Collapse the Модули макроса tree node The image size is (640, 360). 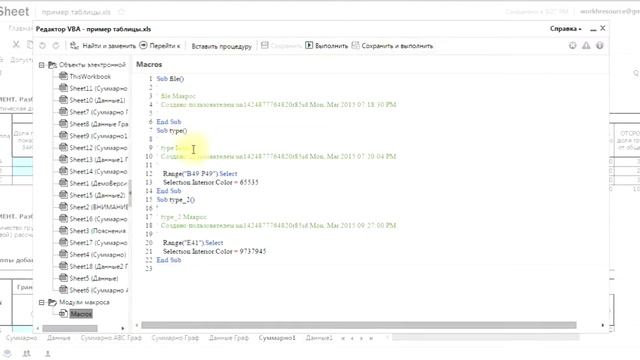pos(42,302)
